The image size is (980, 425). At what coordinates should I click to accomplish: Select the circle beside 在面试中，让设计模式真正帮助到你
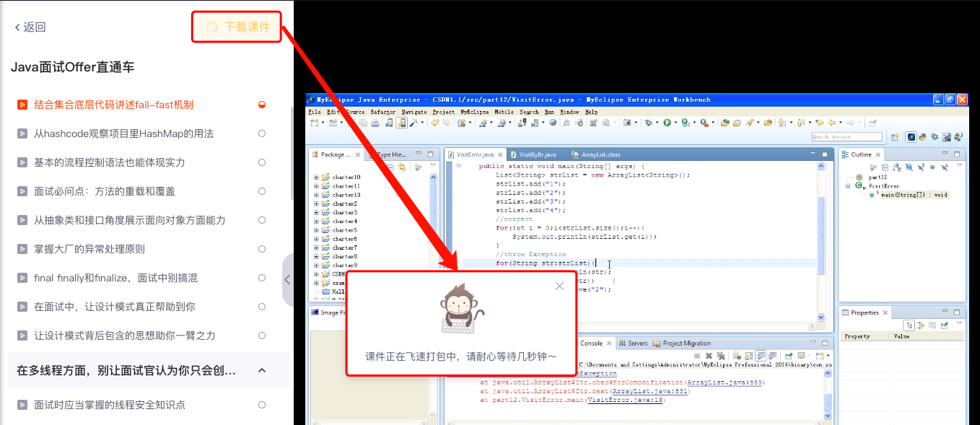click(262, 307)
